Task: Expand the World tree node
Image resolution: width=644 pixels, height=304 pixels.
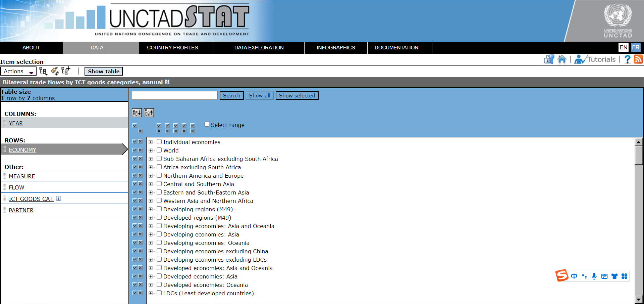Action: point(151,150)
